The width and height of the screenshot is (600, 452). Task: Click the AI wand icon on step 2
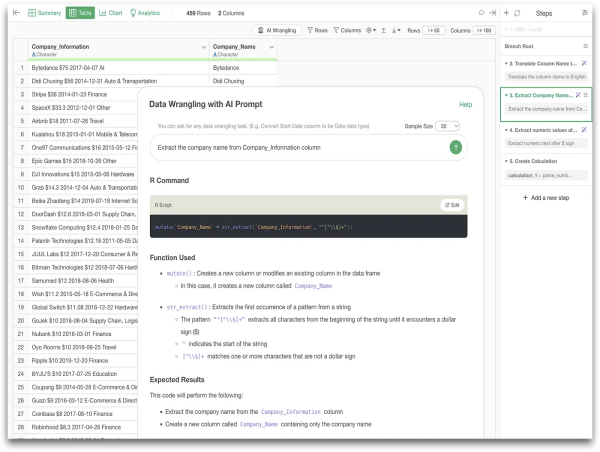click(584, 64)
